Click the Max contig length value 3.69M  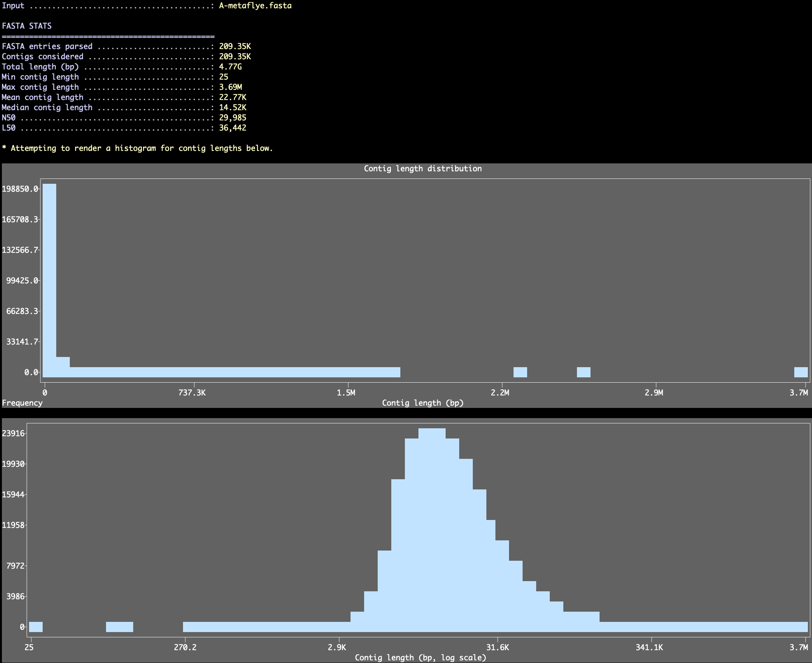[x=230, y=87]
